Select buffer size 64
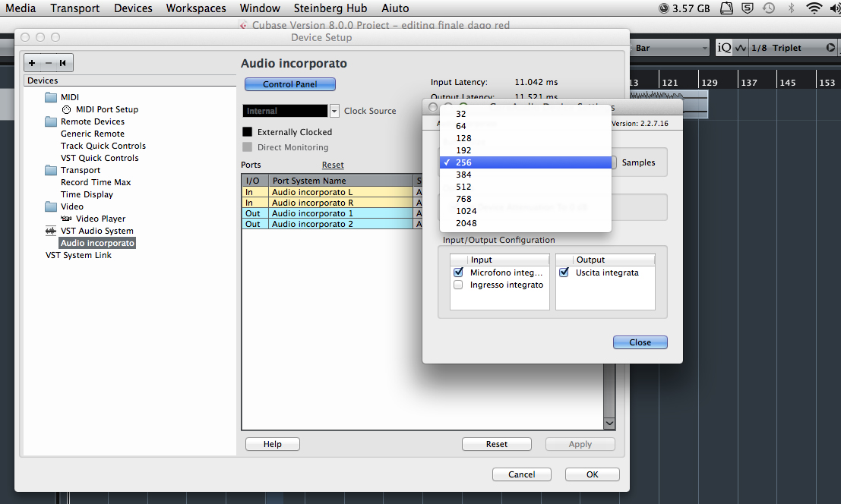This screenshot has width=841, height=504. click(526, 126)
